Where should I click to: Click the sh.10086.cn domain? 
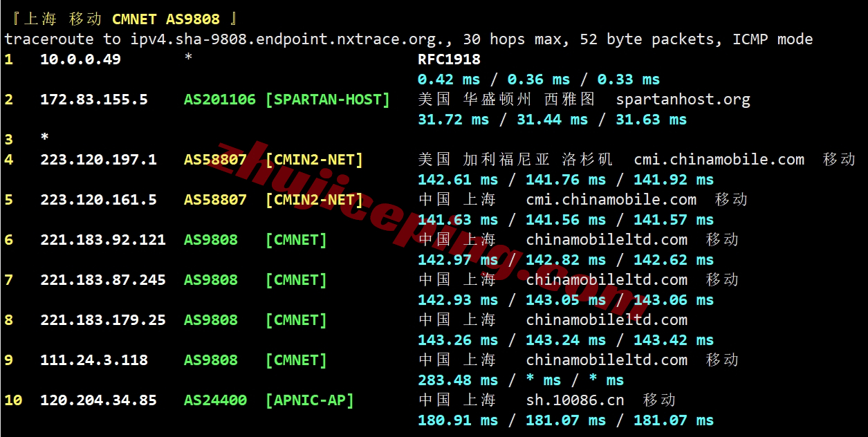pyautogui.click(x=575, y=400)
